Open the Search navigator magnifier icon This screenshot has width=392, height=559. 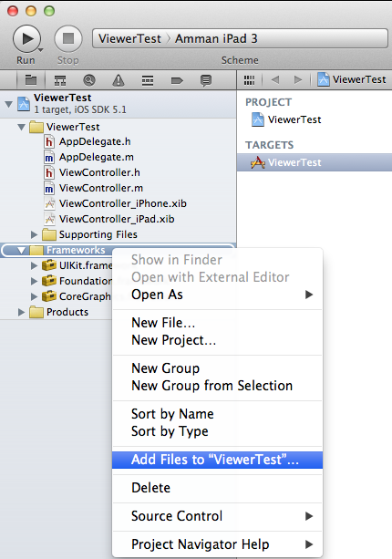tap(89, 80)
